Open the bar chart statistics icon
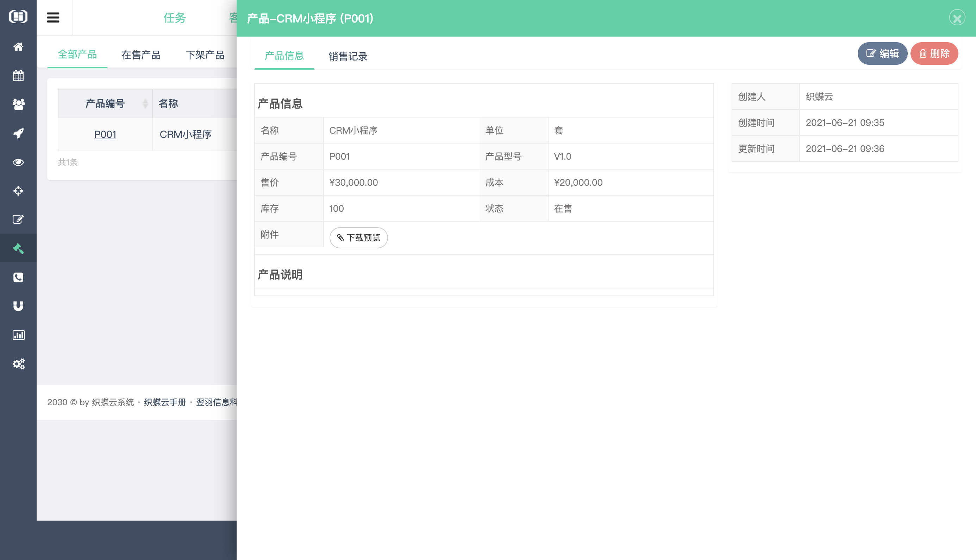This screenshot has height=560, width=976. (18, 335)
